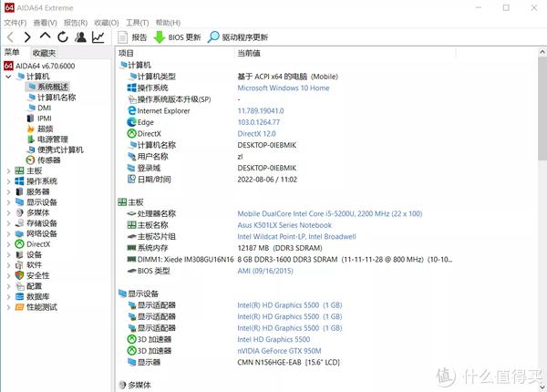
Task: Open the 报告(R) menu
Action: point(76,23)
